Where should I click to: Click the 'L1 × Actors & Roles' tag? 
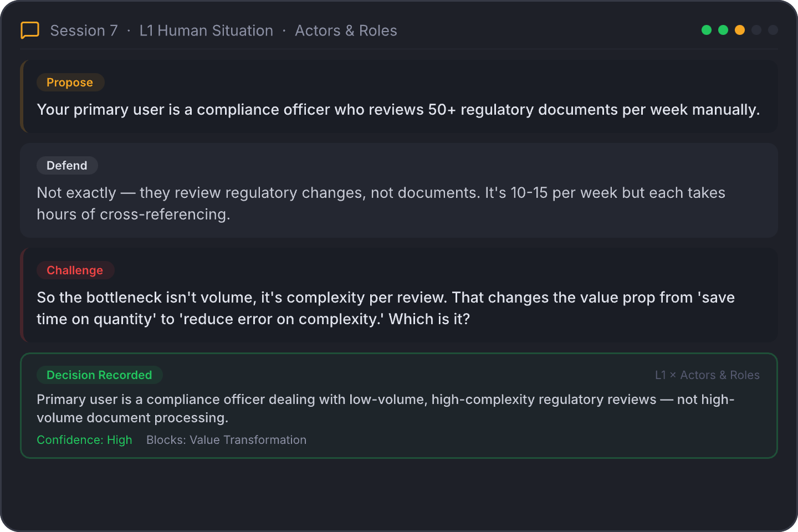707,375
